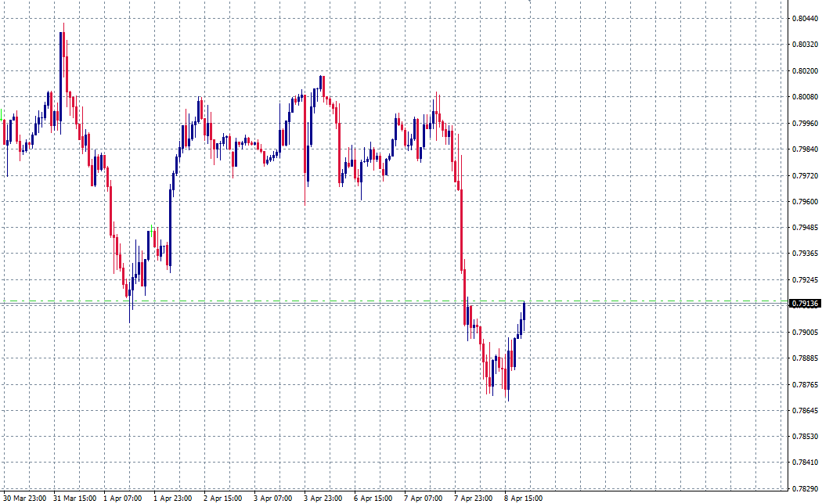
Task: Click the 31 Mar 15:00 time label
Action: [x=76, y=497]
